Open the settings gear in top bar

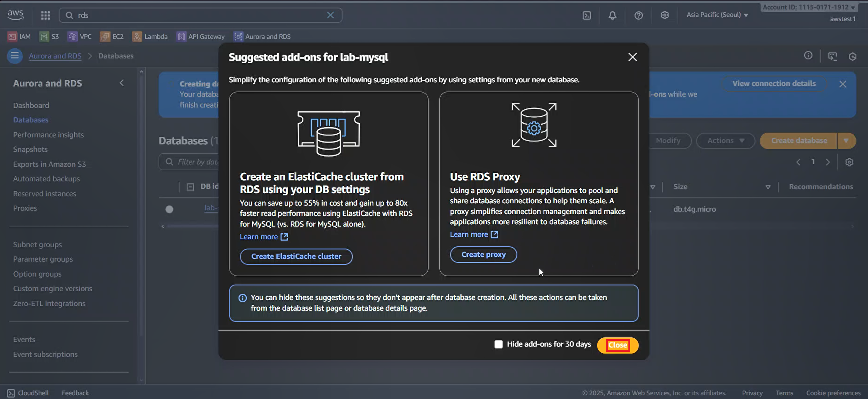[x=664, y=15]
